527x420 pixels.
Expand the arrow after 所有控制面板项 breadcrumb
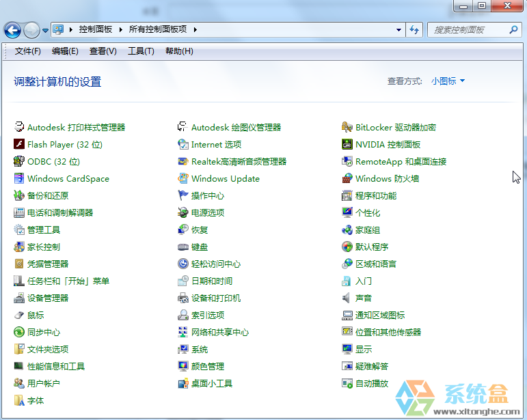[x=195, y=29]
